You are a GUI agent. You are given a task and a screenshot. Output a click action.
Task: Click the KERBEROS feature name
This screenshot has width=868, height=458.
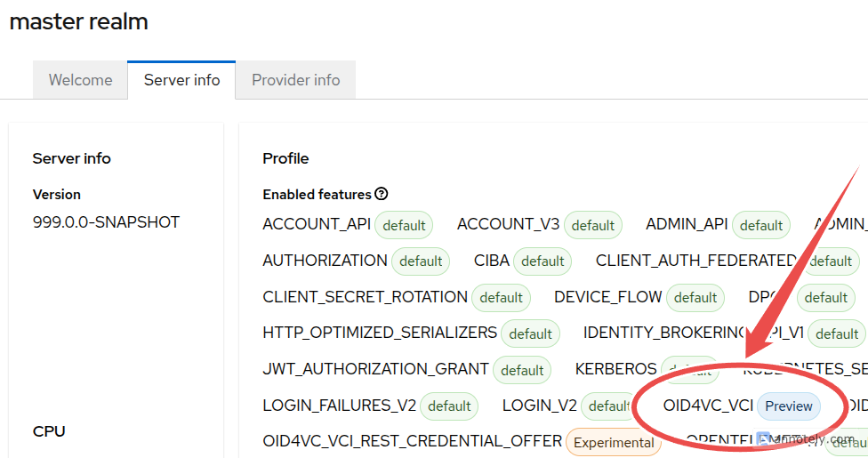click(x=615, y=369)
